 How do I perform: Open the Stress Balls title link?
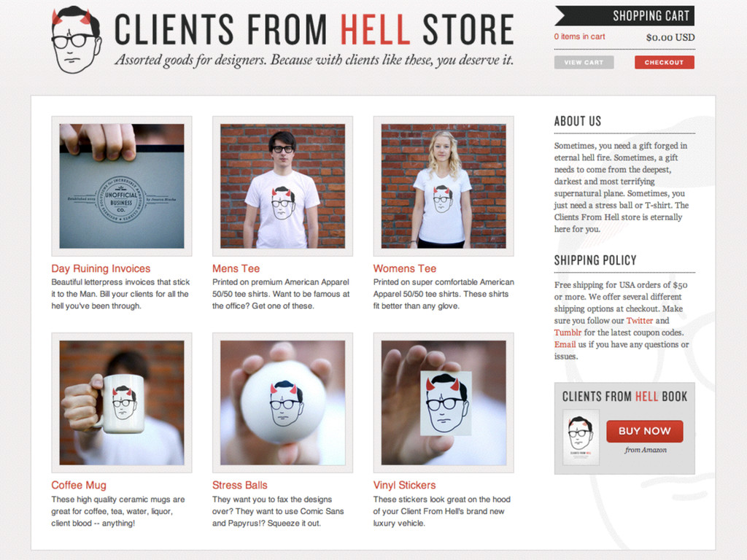pyautogui.click(x=239, y=485)
